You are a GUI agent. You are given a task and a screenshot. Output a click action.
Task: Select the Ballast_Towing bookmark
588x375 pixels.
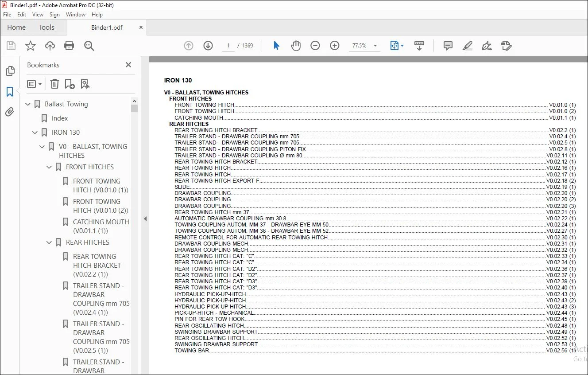66,104
